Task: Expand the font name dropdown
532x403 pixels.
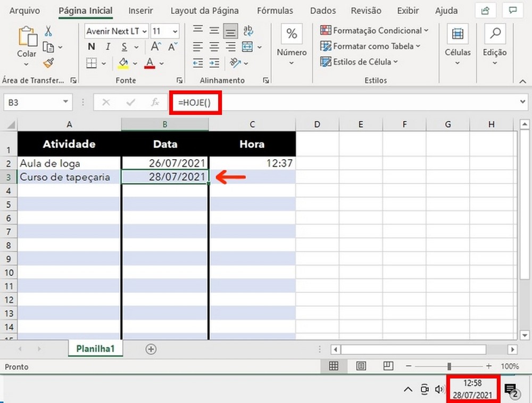Action: pyautogui.click(x=144, y=31)
